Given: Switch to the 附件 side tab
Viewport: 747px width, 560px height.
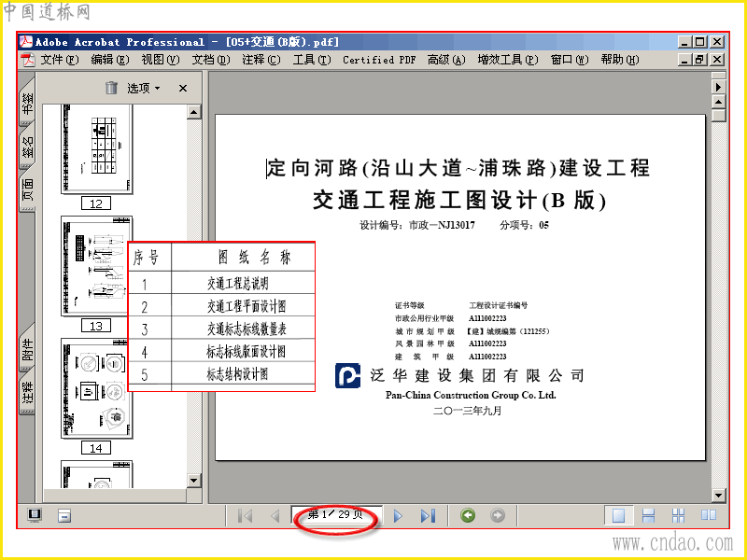Looking at the screenshot, I should tap(28, 350).
